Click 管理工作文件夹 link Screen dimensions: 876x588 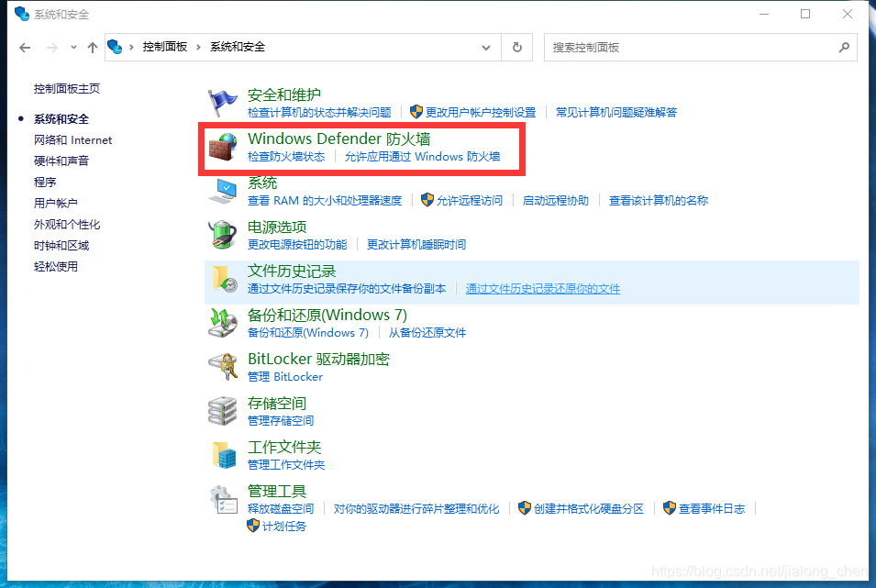(x=286, y=464)
